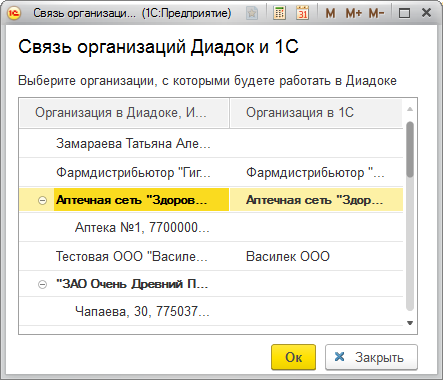This screenshot has height=380, width=443.
Task: Click the Закрыть button
Action: [x=371, y=357]
